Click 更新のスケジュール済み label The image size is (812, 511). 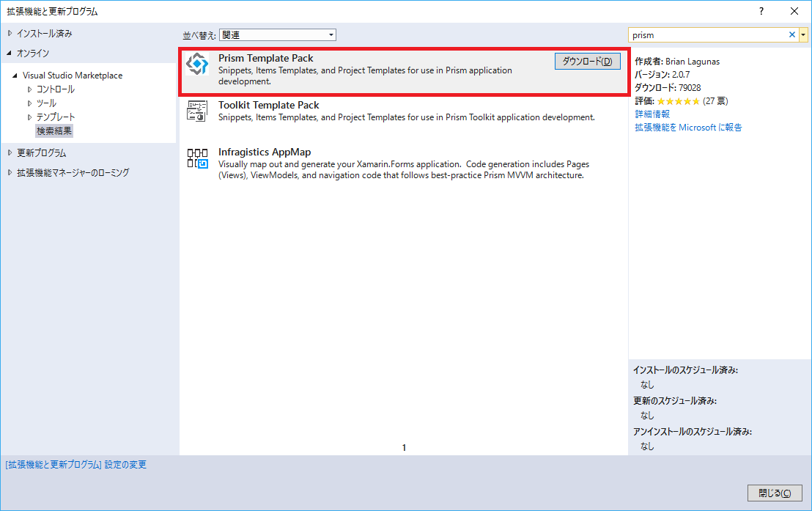675,400
